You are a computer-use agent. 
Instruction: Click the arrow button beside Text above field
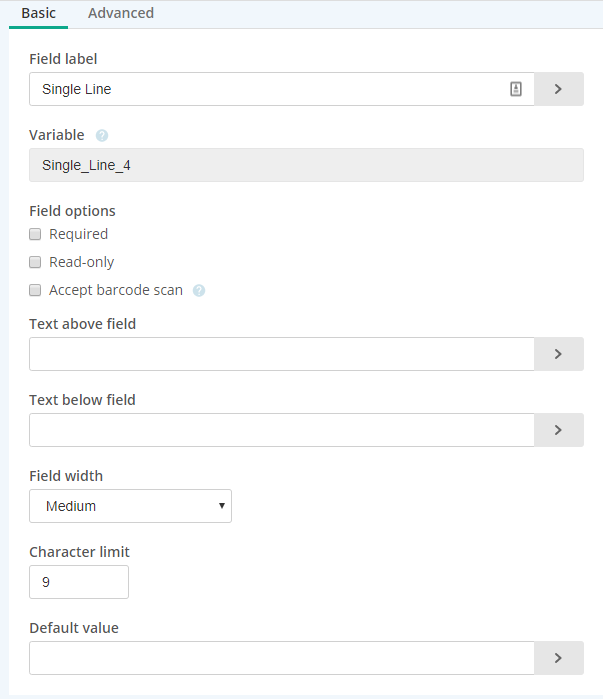coord(558,354)
